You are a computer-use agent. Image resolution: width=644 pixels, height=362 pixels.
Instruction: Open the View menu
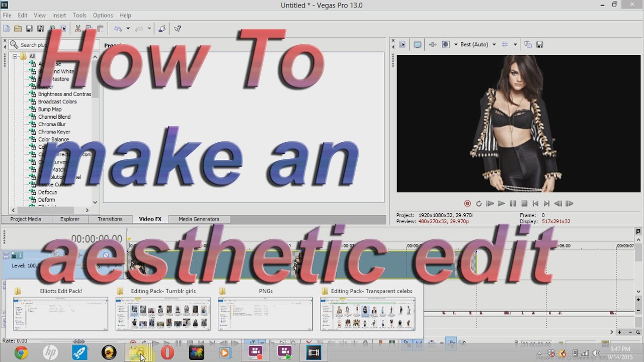coord(40,15)
